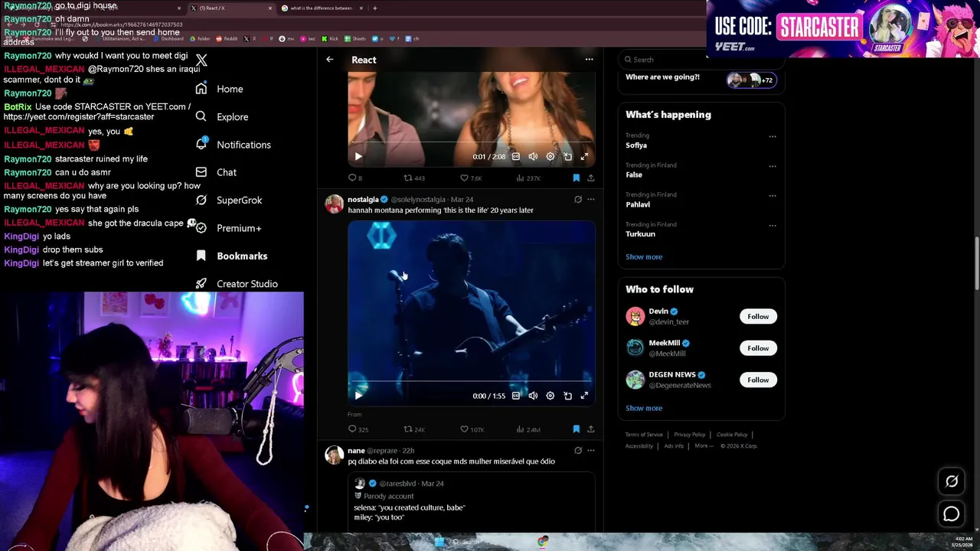The image size is (980, 551).
Task: Show more under What's happening
Action: click(644, 257)
